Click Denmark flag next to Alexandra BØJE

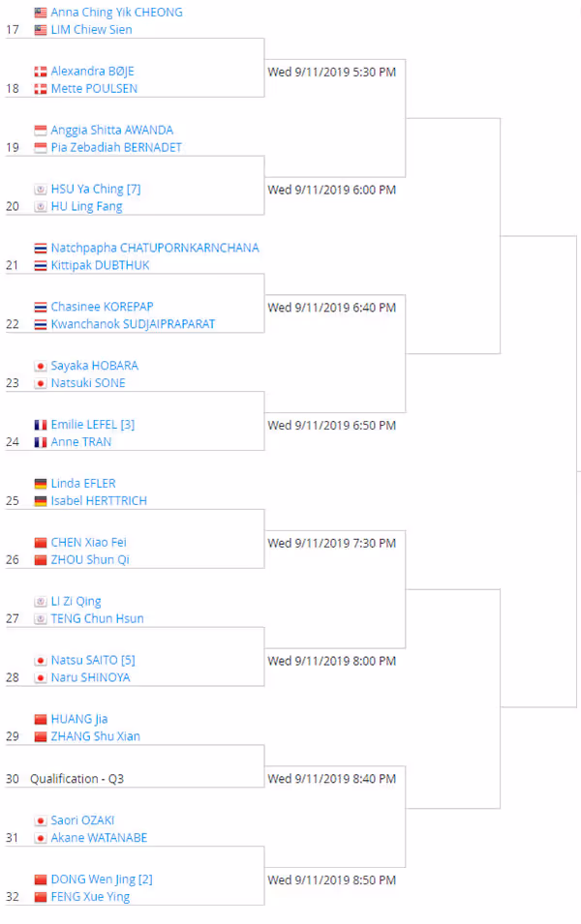[x=40, y=72]
